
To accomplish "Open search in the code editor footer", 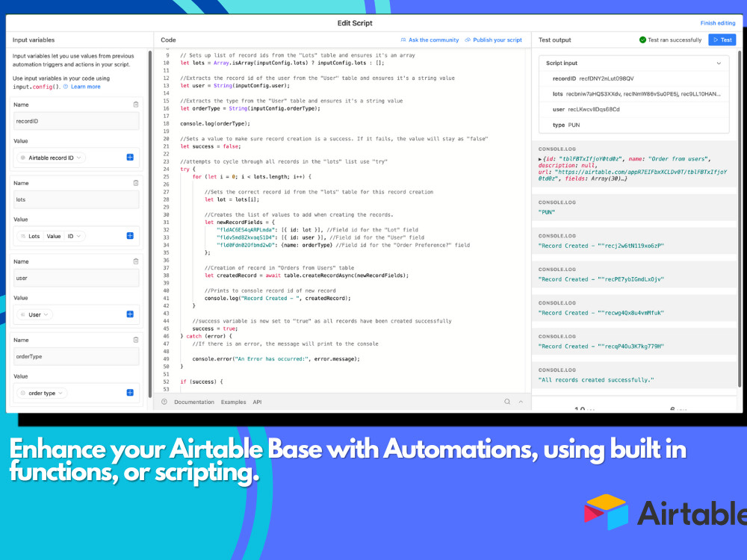I will 507,402.
